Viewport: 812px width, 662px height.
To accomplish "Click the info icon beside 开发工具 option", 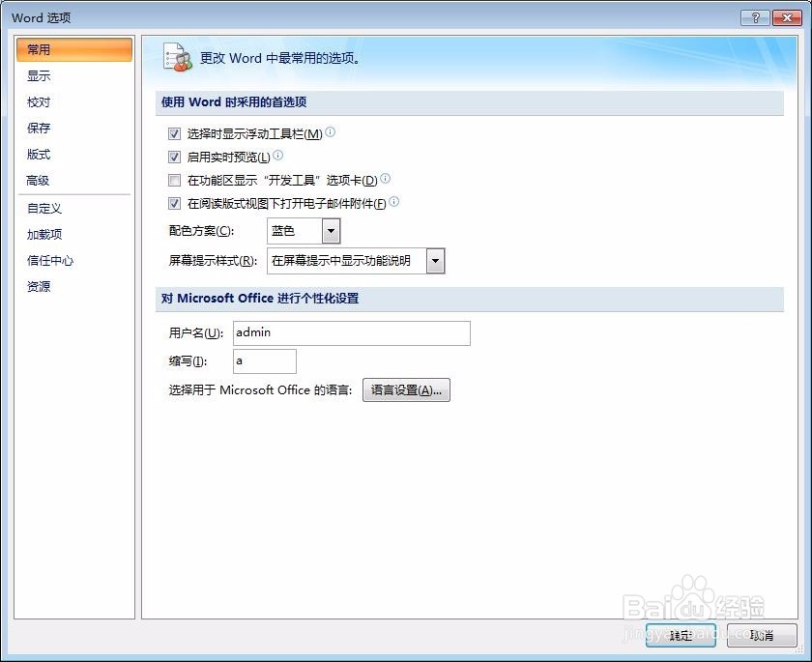I will (384, 179).
